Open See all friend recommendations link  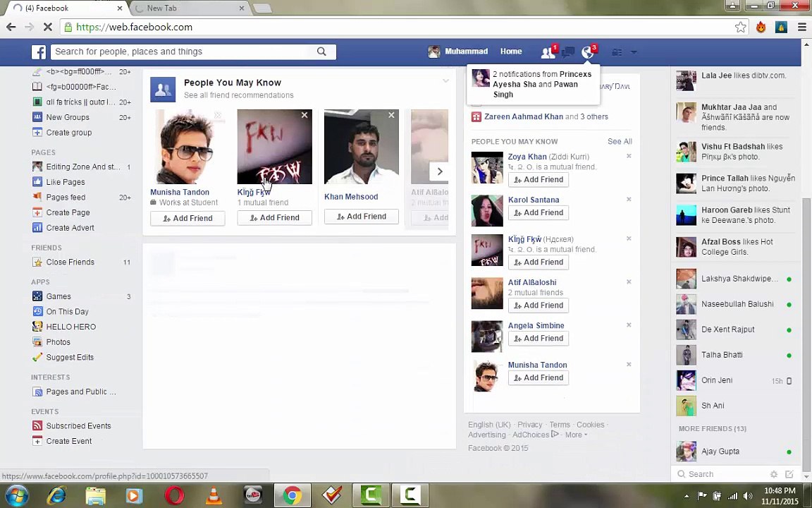click(x=239, y=95)
